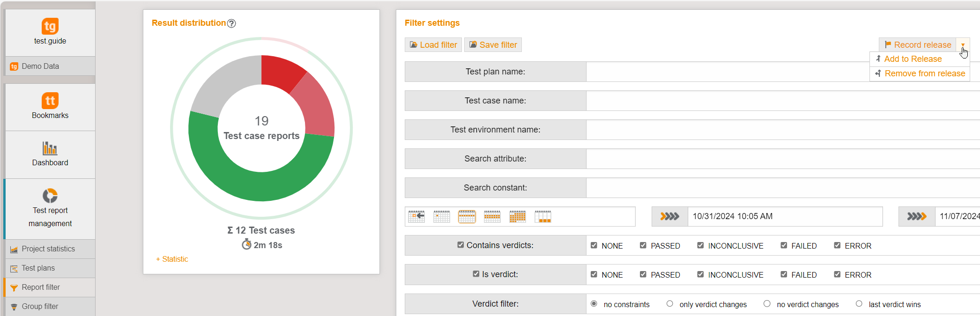Focus the Search attribute input field
This screenshot has height=316, width=980.
pyautogui.click(x=783, y=159)
